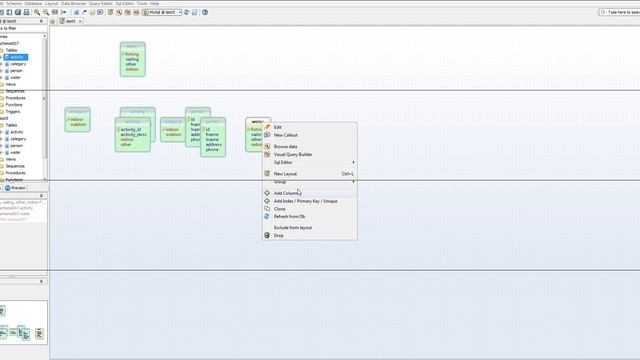640x360 pixels.
Task: Click the activity_desc column in the activity table
Action: tap(133, 134)
